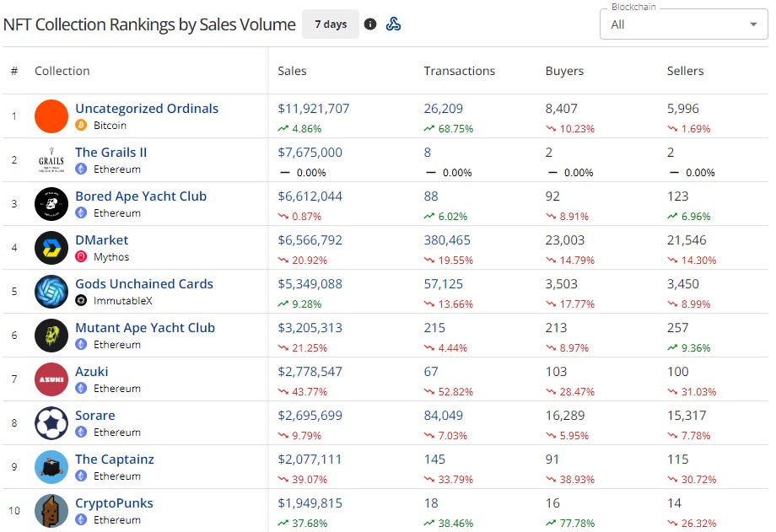Click Ethereum icon under Bored Ape Yacht Club

tap(81, 212)
